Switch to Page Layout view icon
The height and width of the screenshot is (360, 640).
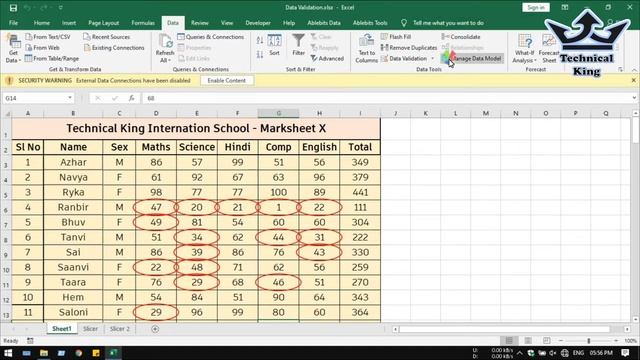528,340
